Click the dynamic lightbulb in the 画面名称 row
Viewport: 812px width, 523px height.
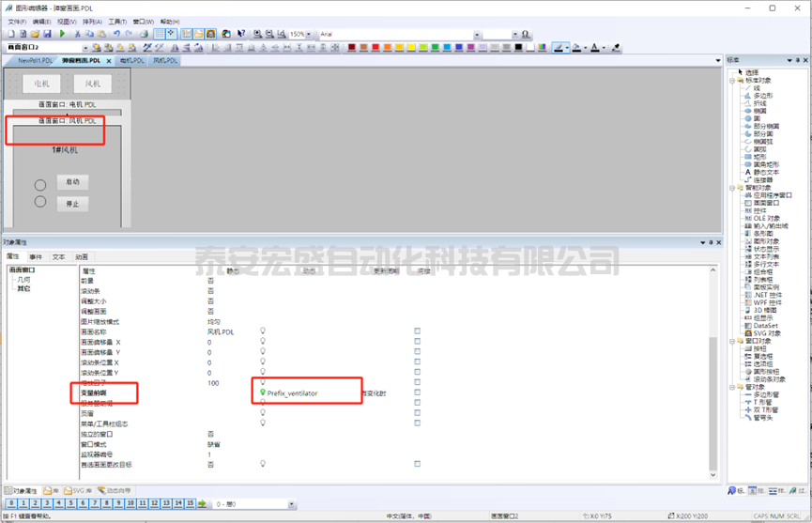click(263, 331)
